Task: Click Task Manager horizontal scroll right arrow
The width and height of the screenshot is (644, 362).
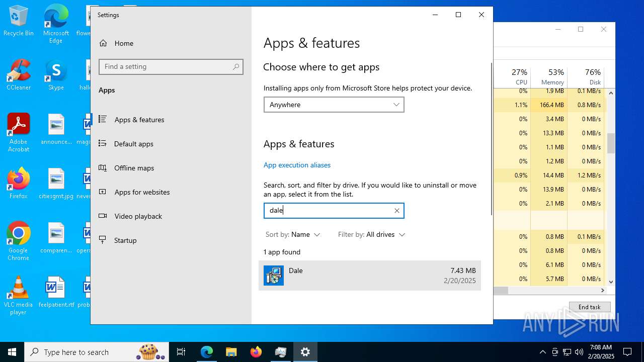Action: click(603, 291)
